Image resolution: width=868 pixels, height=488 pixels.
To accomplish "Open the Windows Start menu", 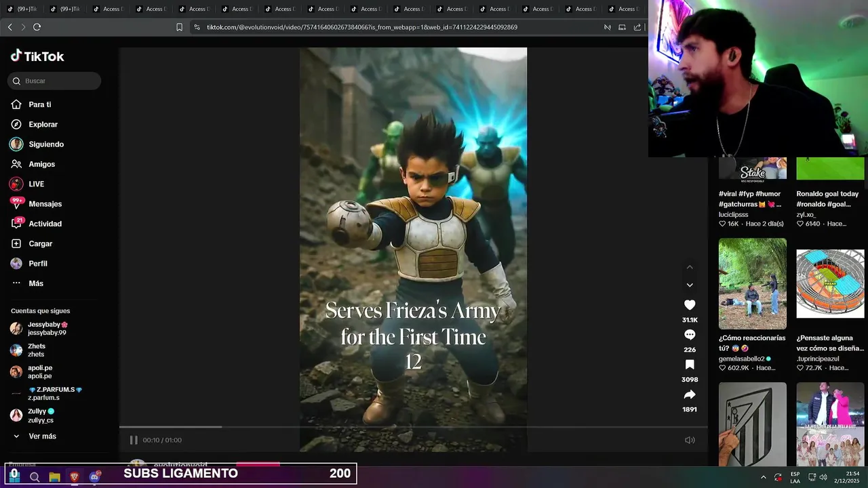I will tap(14, 476).
